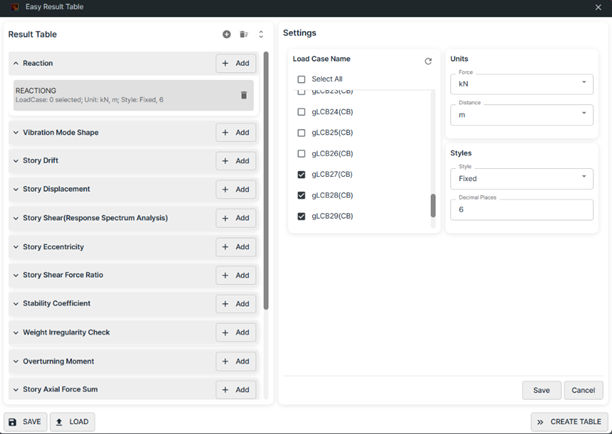The height and width of the screenshot is (434, 612).
Task: Uncheck the gLCB27(CB) load case
Action: 301,175
